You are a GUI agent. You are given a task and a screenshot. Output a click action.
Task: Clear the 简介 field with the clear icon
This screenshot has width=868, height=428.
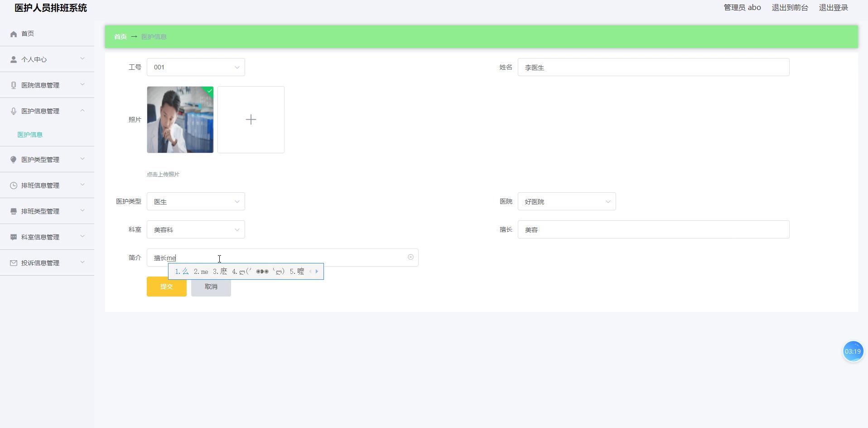click(x=410, y=257)
